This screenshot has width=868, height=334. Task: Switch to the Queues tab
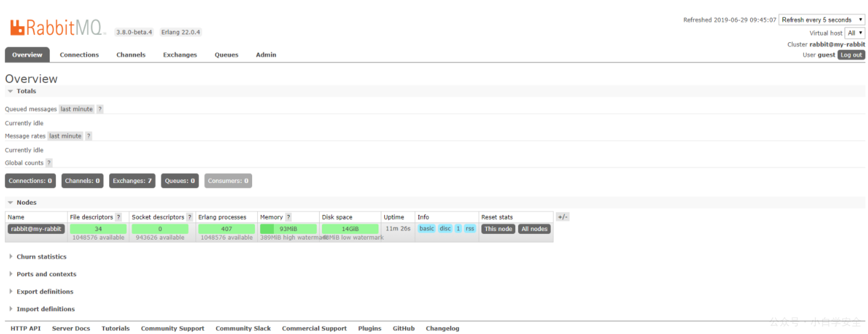[226, 55]
